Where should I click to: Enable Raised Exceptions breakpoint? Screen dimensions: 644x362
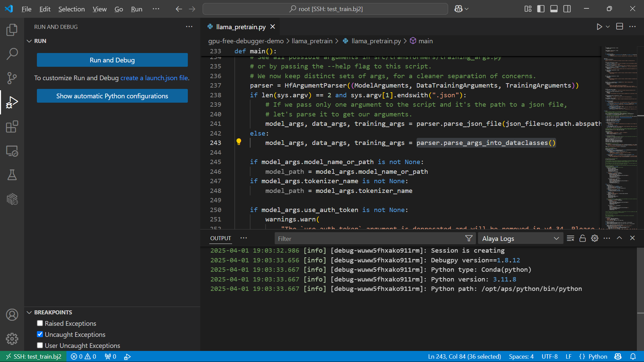click(x=40, y=323)
